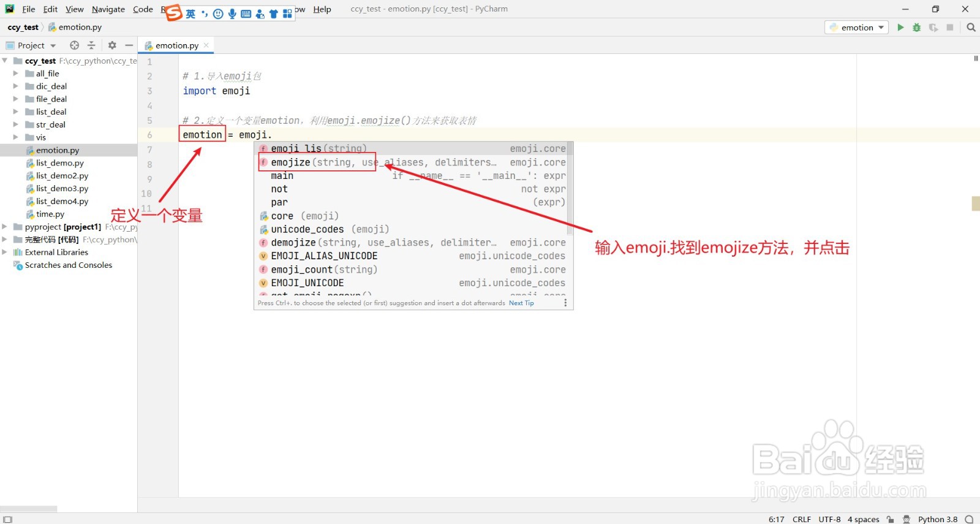Expand the pyproject project node
The height and width of the screenshot is (524, 980).
click(5, 227)
